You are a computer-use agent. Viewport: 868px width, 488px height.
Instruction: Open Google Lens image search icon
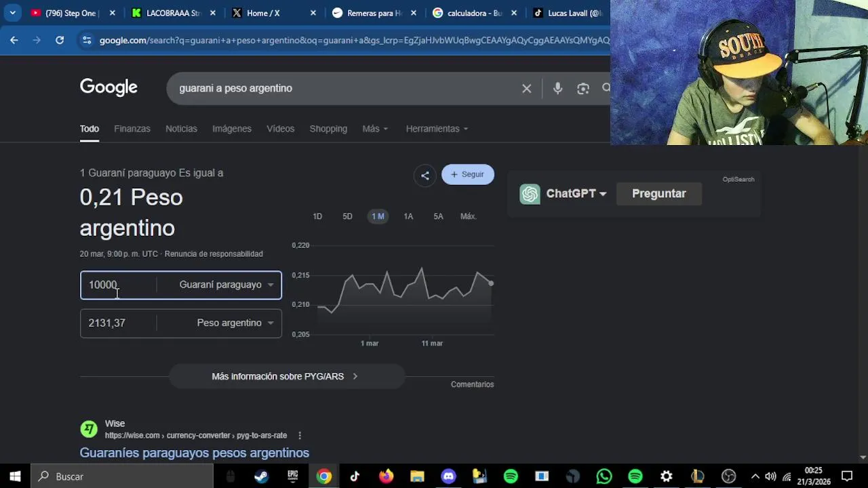click(583, 88)
